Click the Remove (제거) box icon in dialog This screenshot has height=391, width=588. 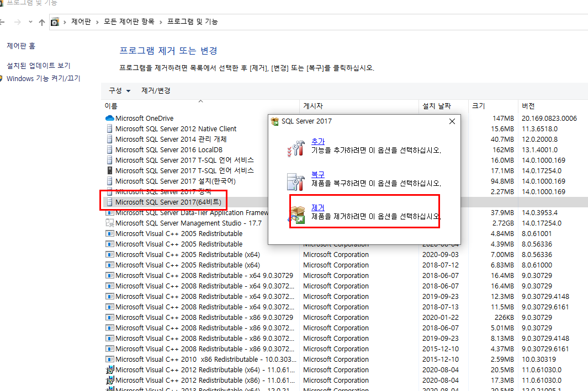pos(296,215)
